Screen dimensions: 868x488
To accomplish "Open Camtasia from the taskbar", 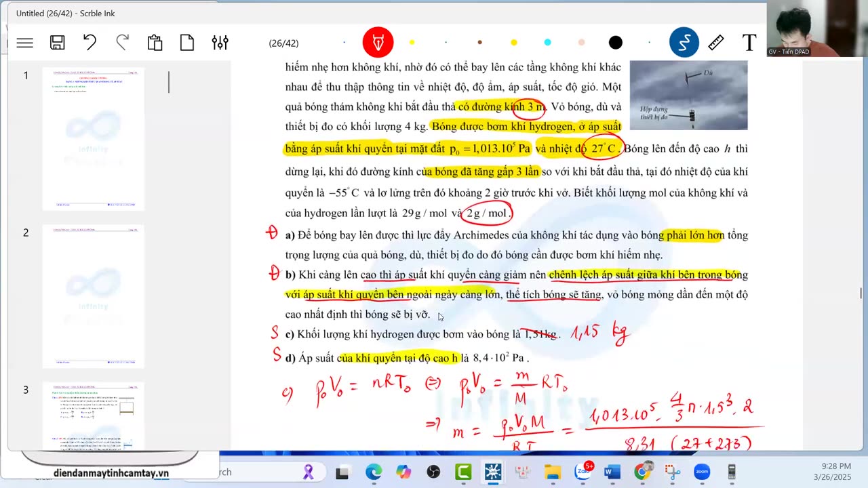I will tap(463, 472).
